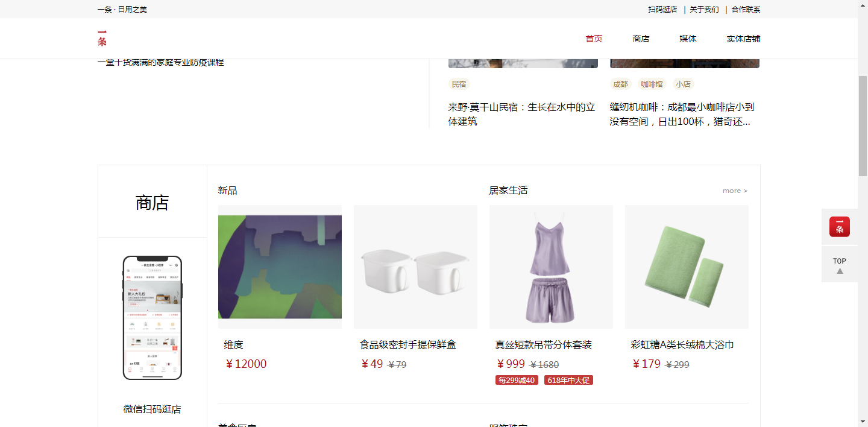
Task: Click the phone mockup mini-program image
Action: click(x=153, y=318)
